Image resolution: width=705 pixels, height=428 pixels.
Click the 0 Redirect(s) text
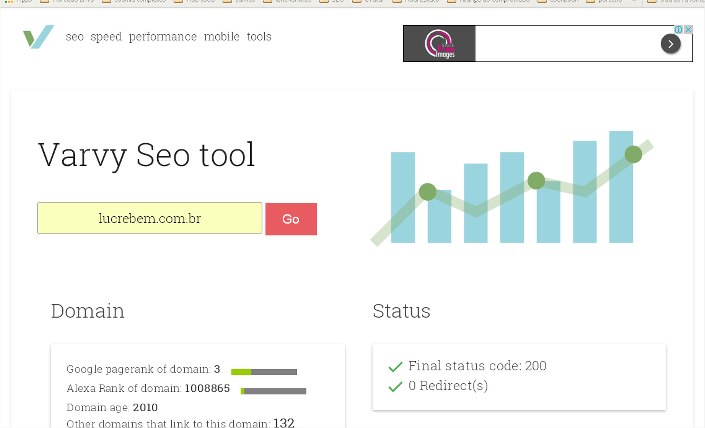coord(448,386)
